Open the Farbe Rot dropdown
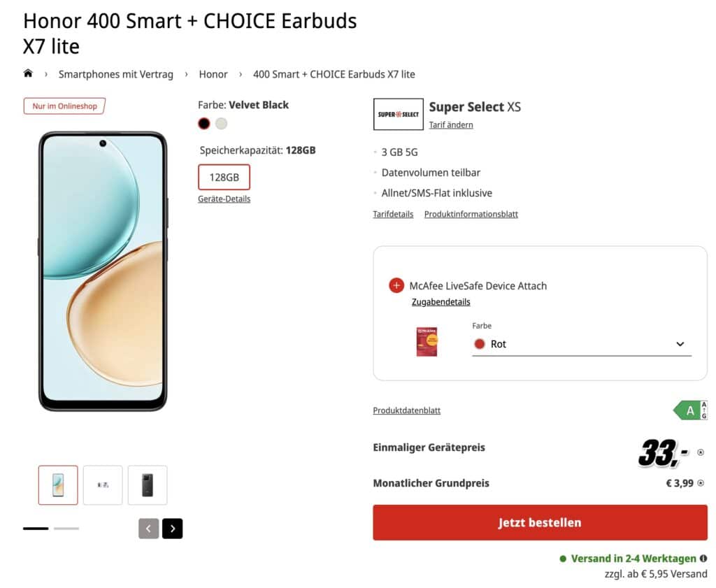Screen dimensions: 716x588 pyautogui.click(x=581, y=344)
